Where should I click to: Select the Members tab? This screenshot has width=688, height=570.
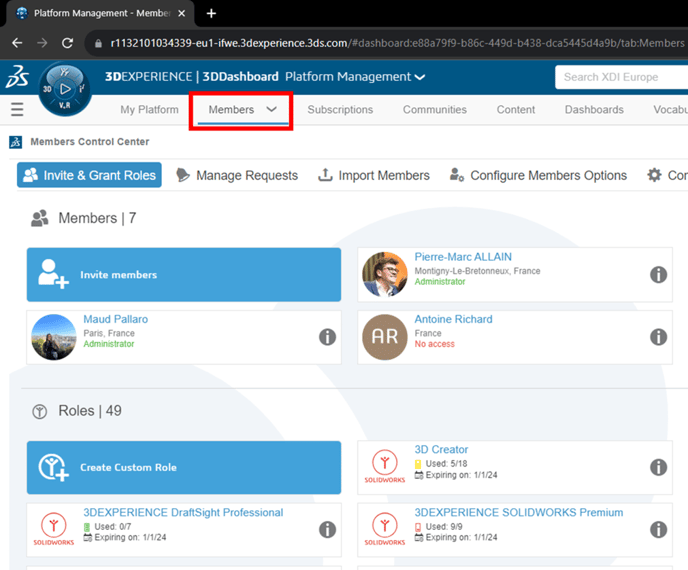coord(231,110)
